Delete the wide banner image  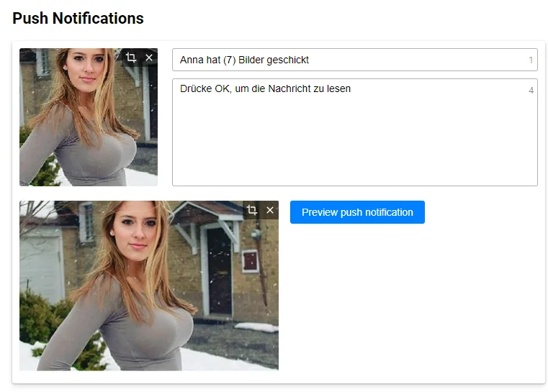point(270,210)
